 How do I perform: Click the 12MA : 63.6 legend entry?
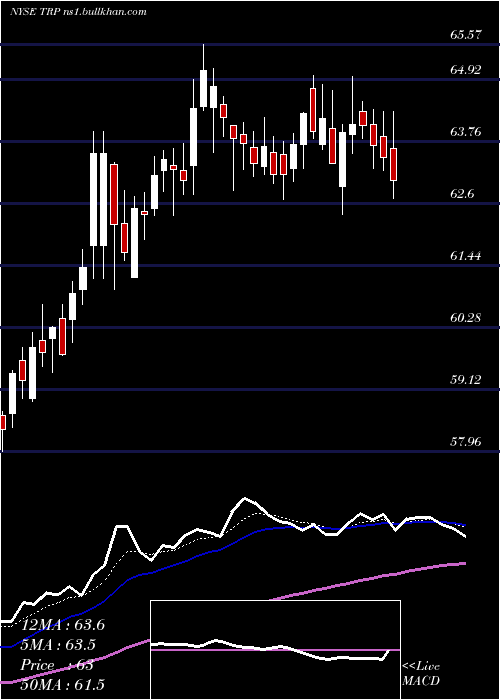pos(63,625)
